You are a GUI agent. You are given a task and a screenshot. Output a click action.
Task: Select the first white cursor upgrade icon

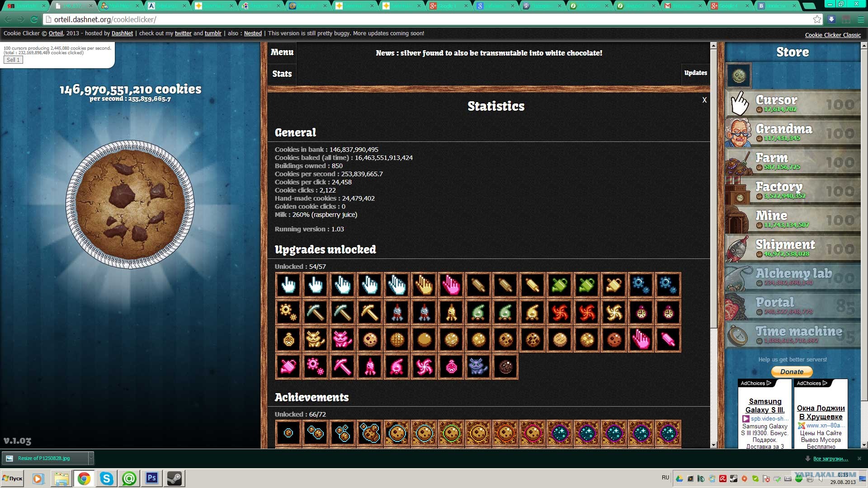tap(288, 285)
